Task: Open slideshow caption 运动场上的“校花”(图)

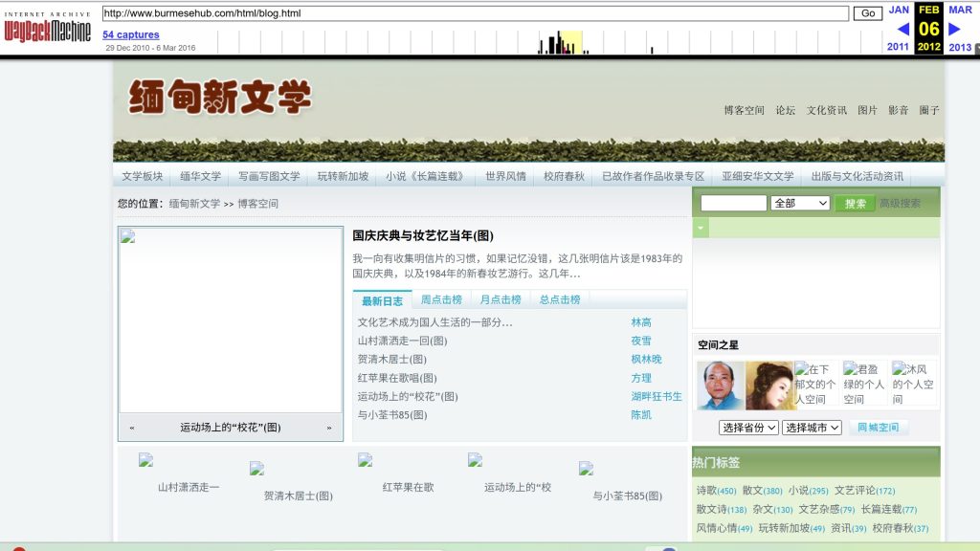Action: pyautogui.click(x=230, y=428)
